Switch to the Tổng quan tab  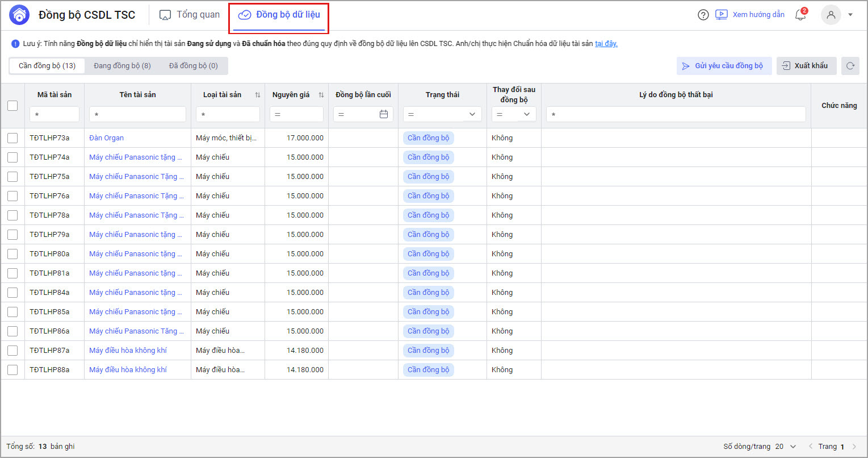(190, 15)
